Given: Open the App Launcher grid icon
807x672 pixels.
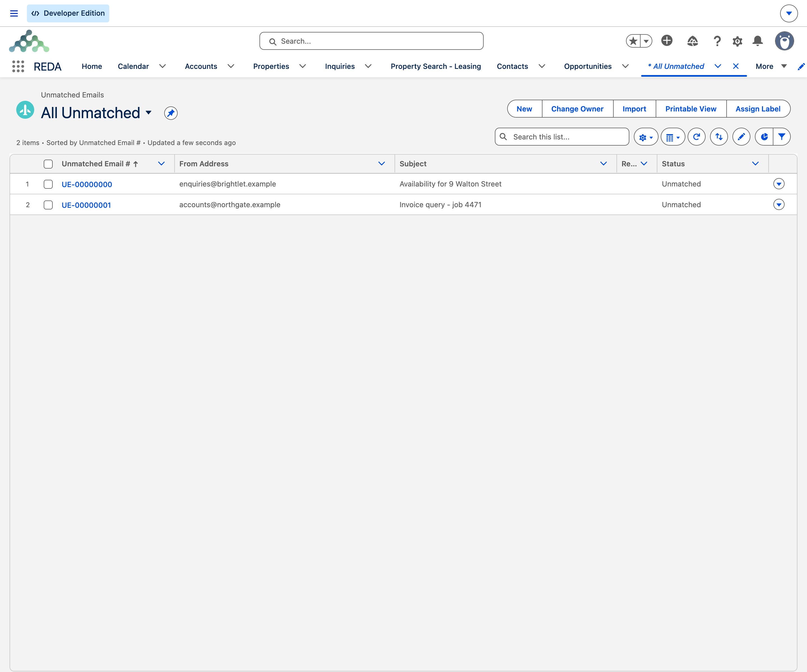Looking at the screenshot, I should pyautogui.click(x=18, y=66).
